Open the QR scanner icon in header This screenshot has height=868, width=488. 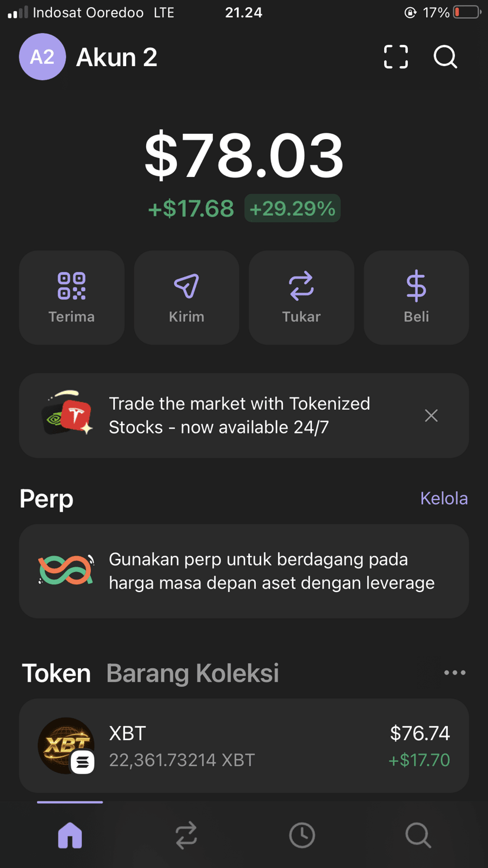click(396, 57)
